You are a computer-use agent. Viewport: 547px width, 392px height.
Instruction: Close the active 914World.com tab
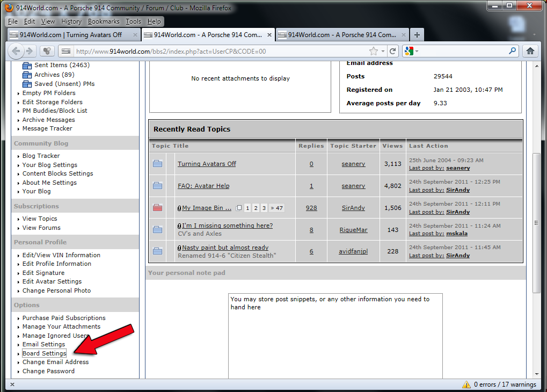pyautogui.click(x=269, y=35)
